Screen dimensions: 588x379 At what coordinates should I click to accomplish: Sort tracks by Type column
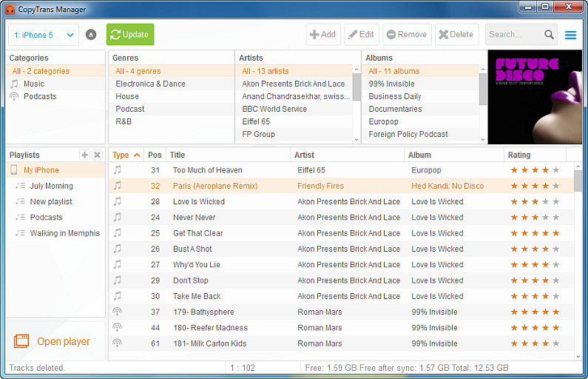tap(126, 155)
